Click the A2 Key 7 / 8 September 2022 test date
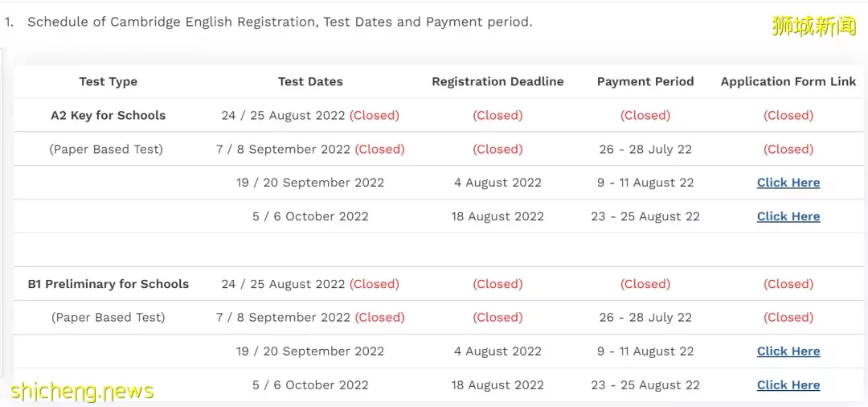The width and height of the screenshot is (868, 407). pyautogui.click(x=283, y=149)
